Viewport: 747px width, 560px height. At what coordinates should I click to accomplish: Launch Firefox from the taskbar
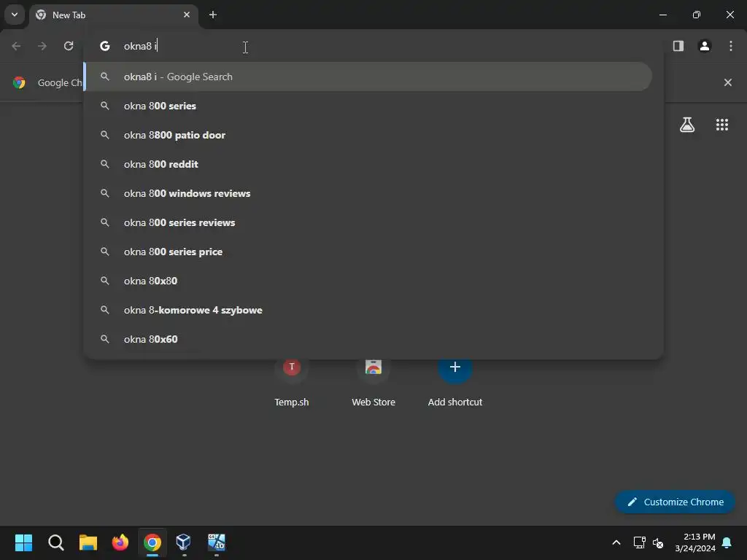click(x=120, y=542)
